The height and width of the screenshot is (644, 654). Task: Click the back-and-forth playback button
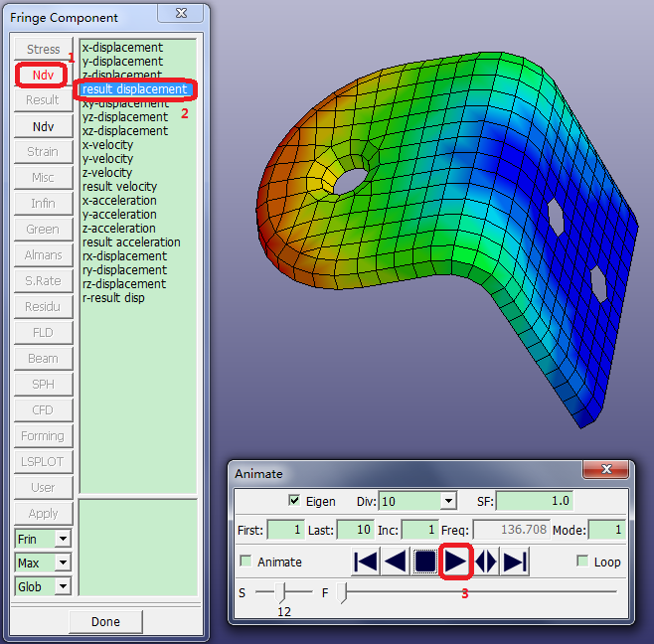point(485,562)
